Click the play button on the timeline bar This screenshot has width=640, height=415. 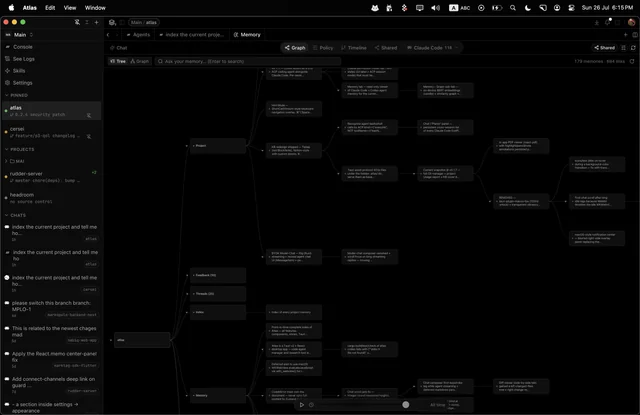click(302, 405)
